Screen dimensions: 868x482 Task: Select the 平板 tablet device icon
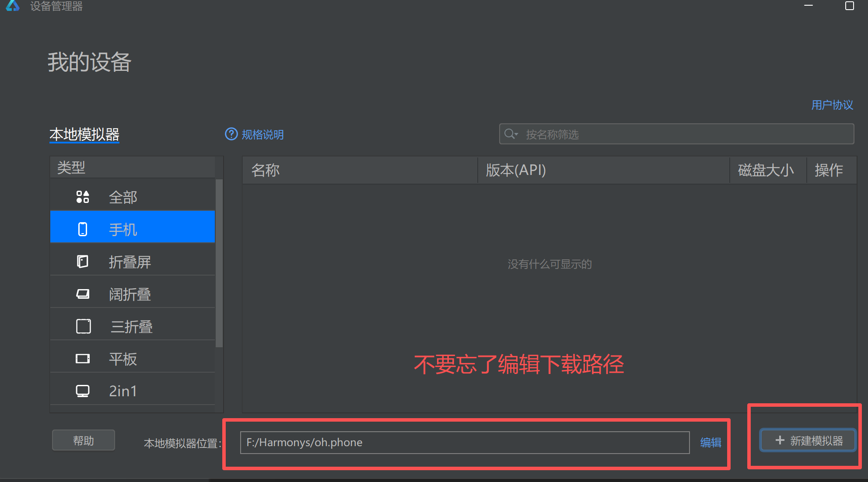(83, 358)
